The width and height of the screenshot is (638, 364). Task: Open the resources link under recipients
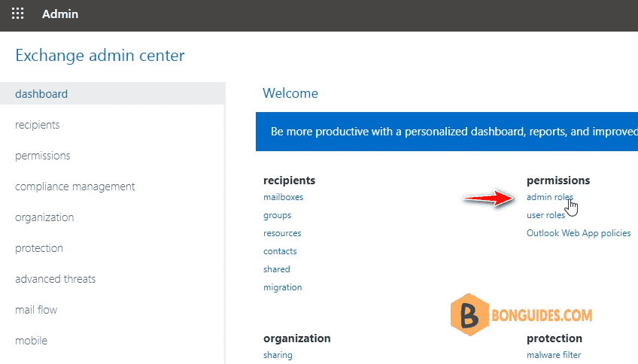tap(282, 233)
